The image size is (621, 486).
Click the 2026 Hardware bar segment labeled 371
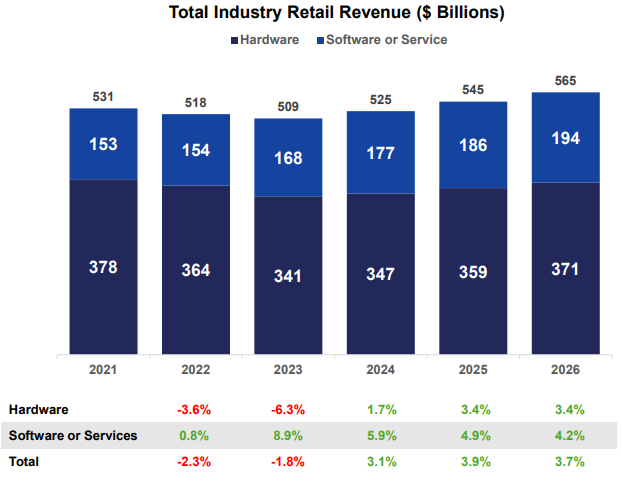click(566, 268)
